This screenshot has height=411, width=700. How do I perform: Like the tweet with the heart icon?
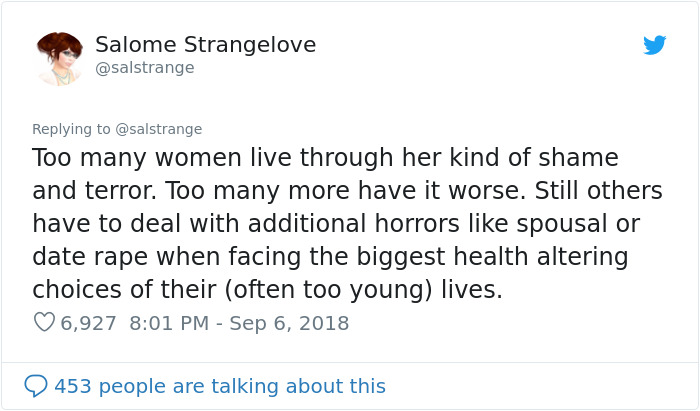[44, 323]
